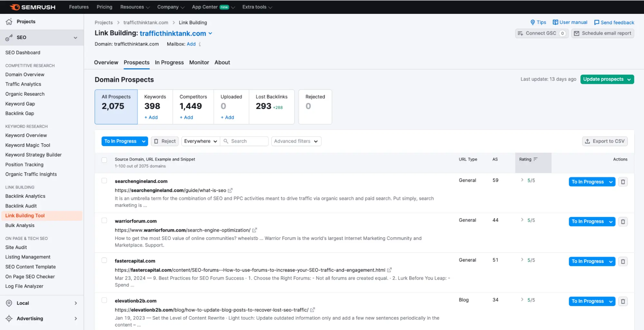This screenshot has width=644, height=330.
Task: Click the Send feedback chat icon
Action: tap(597, 22)
